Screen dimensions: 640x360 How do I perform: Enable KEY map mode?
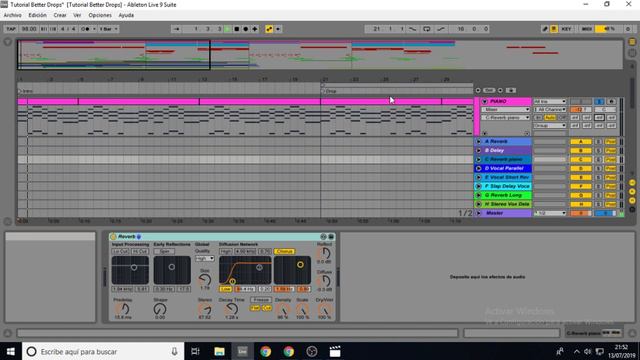click(566, 29)
